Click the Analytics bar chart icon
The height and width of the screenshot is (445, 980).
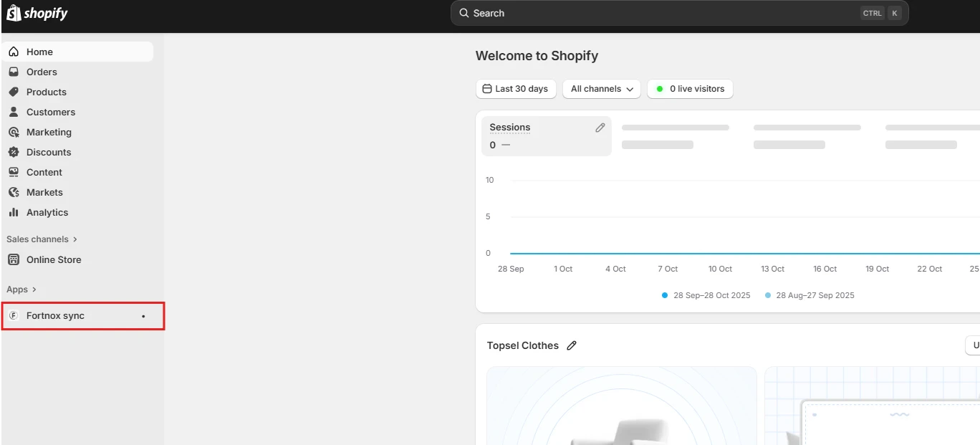[x=14, y=212]
